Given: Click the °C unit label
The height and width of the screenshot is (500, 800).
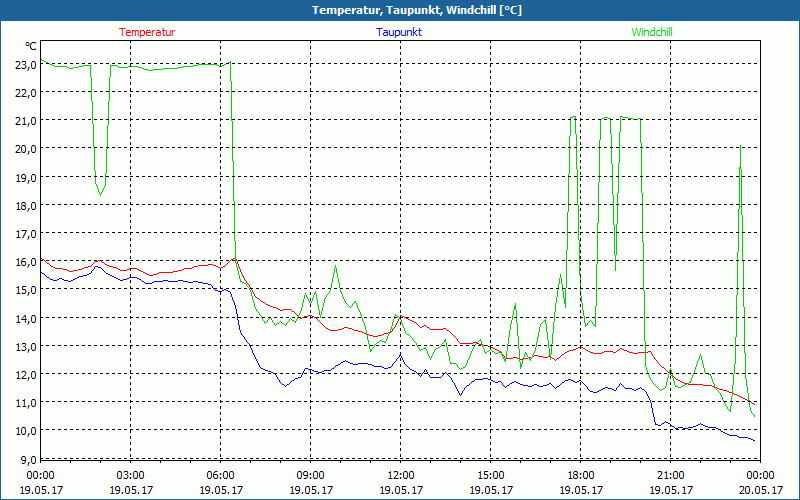Looking at the screenshot, I should 31,46.
